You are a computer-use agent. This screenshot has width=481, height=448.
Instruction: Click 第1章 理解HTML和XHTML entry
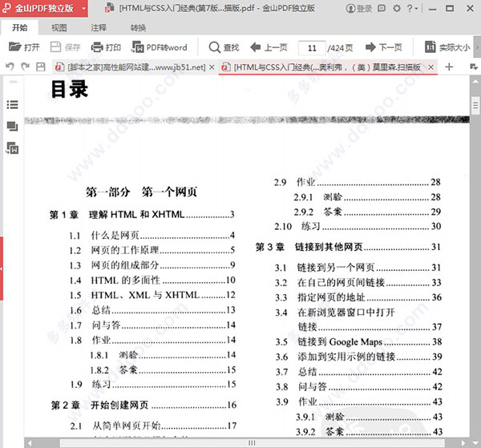tap(142, 214)
